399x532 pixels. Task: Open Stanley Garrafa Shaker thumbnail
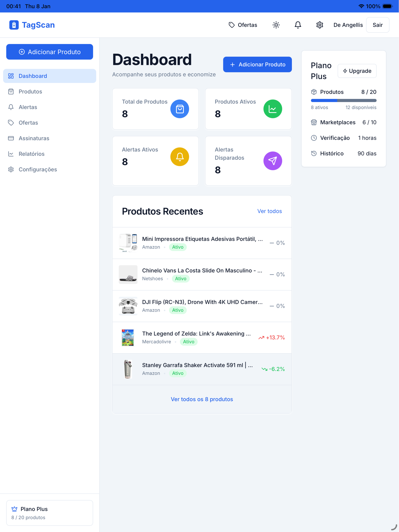pyautogui.click(x=128, y=369)
